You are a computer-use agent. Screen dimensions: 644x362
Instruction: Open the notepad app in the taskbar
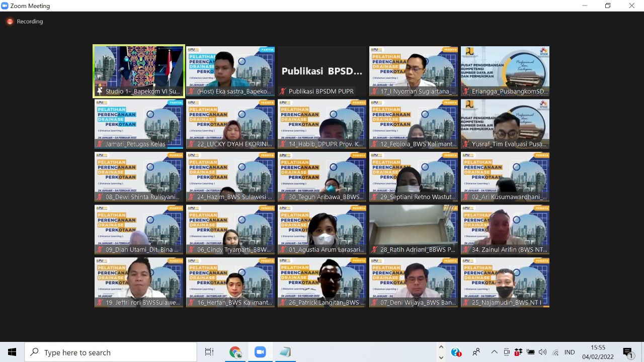pos(285,352)
